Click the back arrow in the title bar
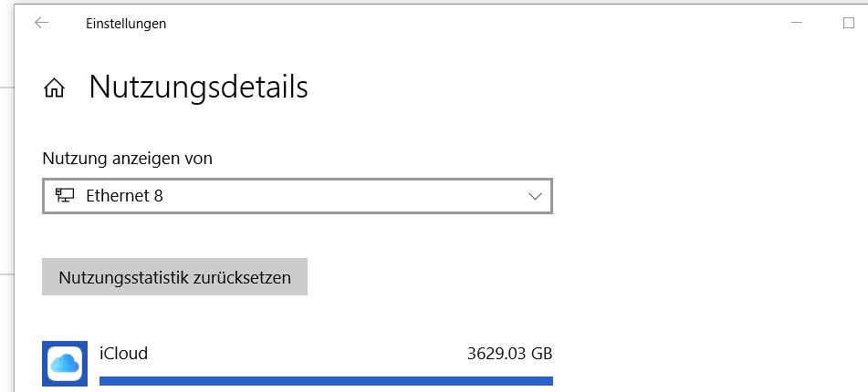The image size is (868, 392). pyautogui.click(x=41, y=24)
